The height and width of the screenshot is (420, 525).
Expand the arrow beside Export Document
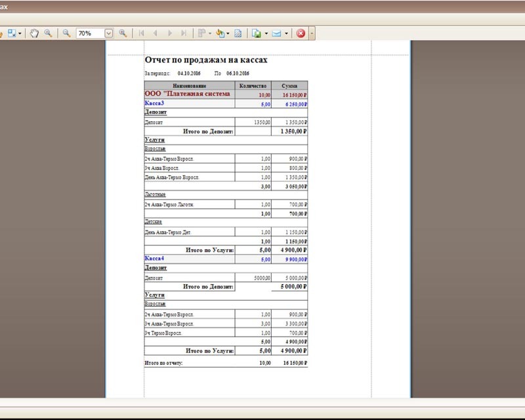[266, 33]
